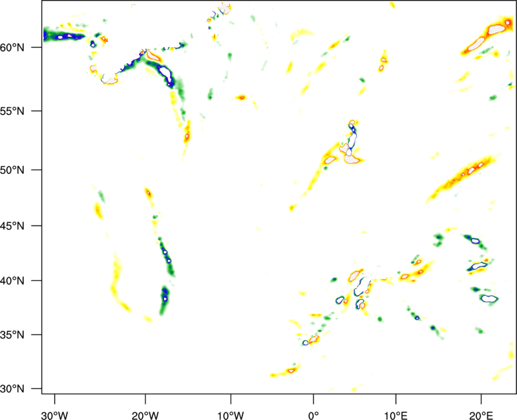The width and height of the screenshot is (517, 420).
Task: Click the 60°N latitude label
Action: coord(12,48)
